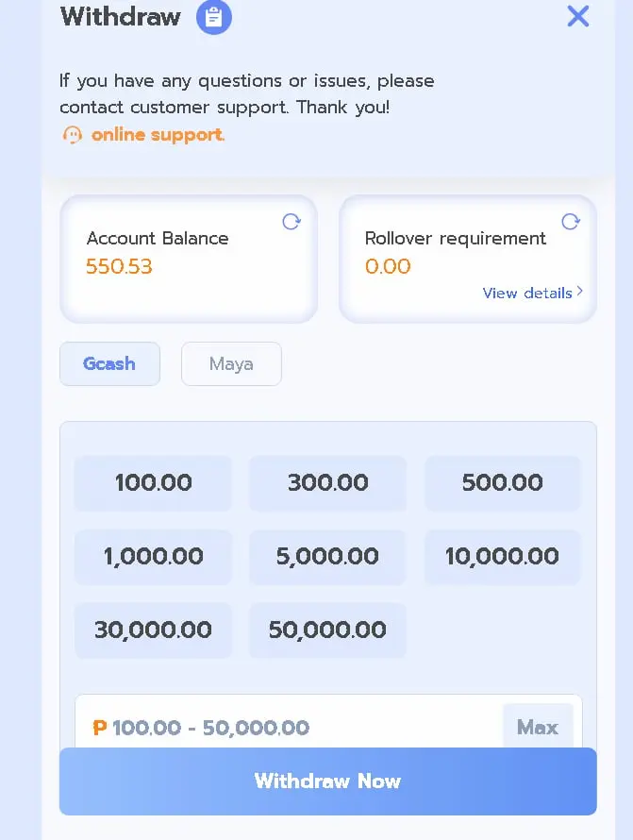This screenshot has height=840, width=633.
Task: Click the online support headset icon
Action: pyautogui.click(x=73, y=135)
